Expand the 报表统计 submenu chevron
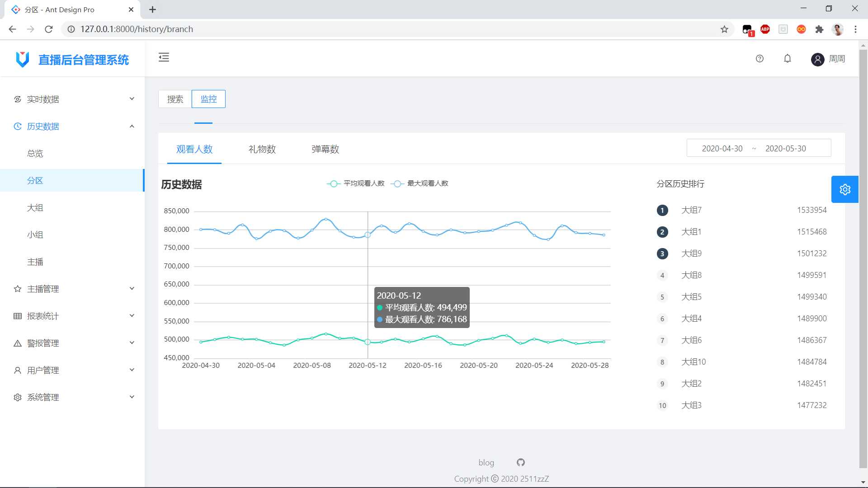 [x=132, y=316]
